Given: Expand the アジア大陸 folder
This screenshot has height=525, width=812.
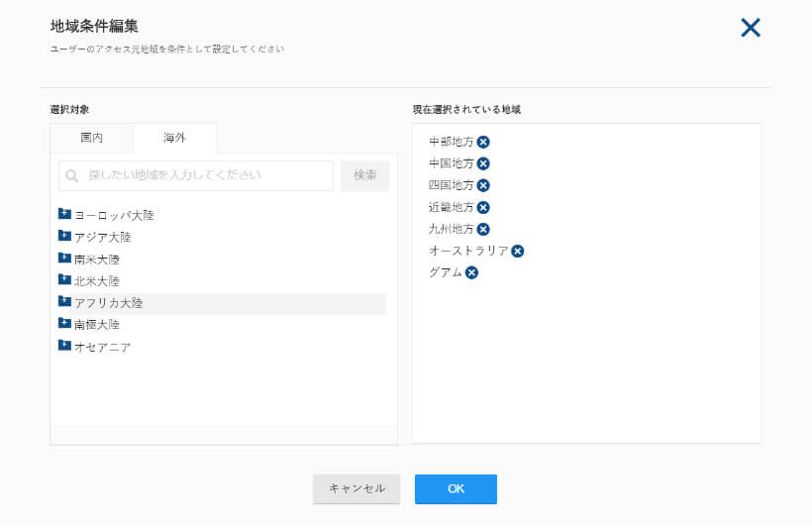Looking at the screenshot, I should point(64,236).
